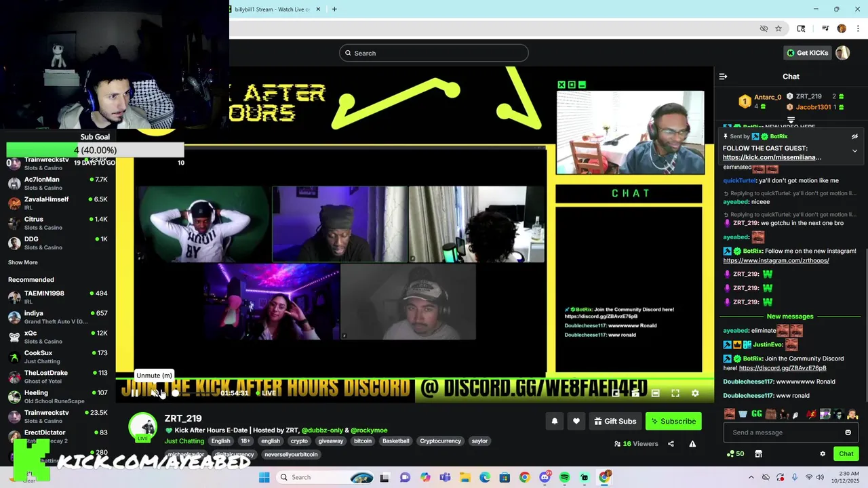
Task: Open emoji picker in chat input
Action: click(x=848, y=432)
